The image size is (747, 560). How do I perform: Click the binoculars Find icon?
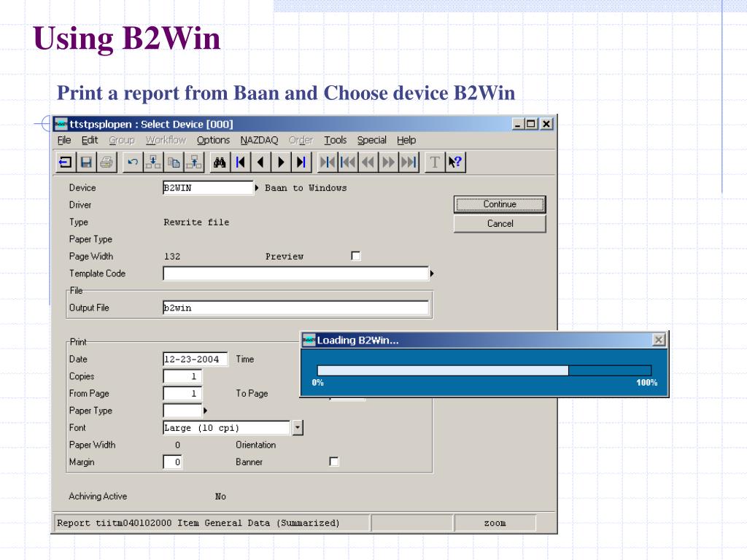[220, 163]
